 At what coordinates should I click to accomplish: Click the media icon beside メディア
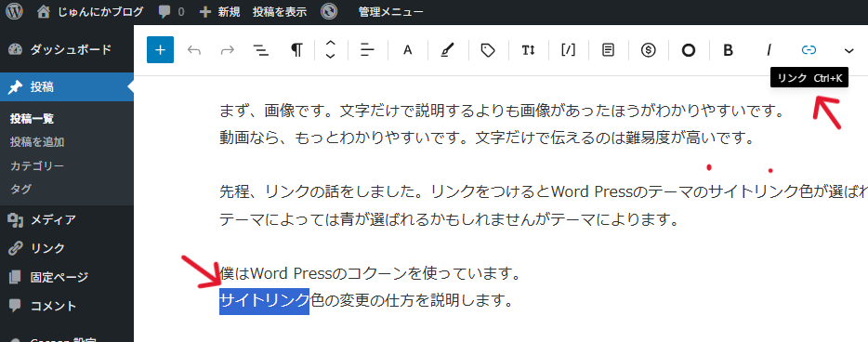pos(16,220)
